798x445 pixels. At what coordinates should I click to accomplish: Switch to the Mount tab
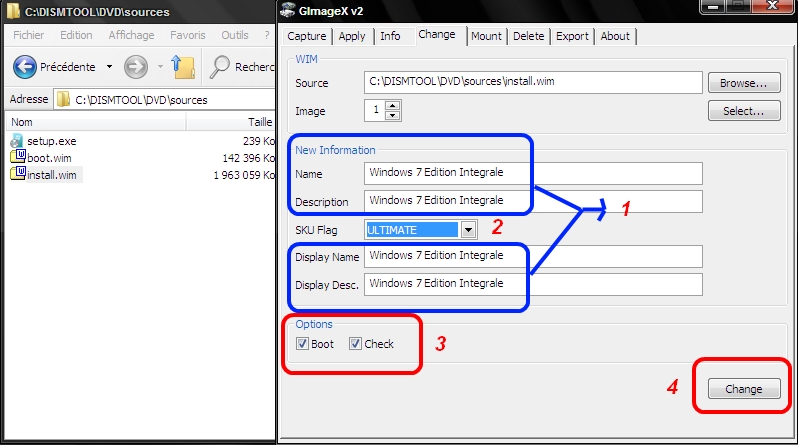[486, 36]
